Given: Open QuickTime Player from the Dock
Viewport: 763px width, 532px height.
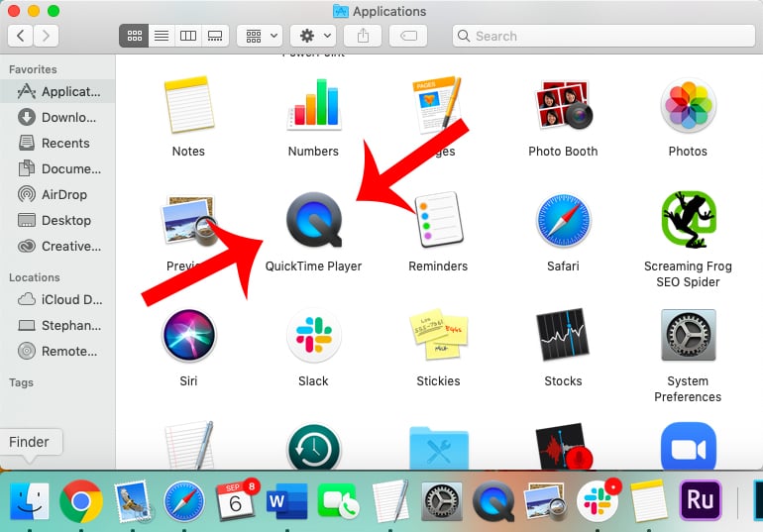Looking at the screenshot, I should (492, 501).
